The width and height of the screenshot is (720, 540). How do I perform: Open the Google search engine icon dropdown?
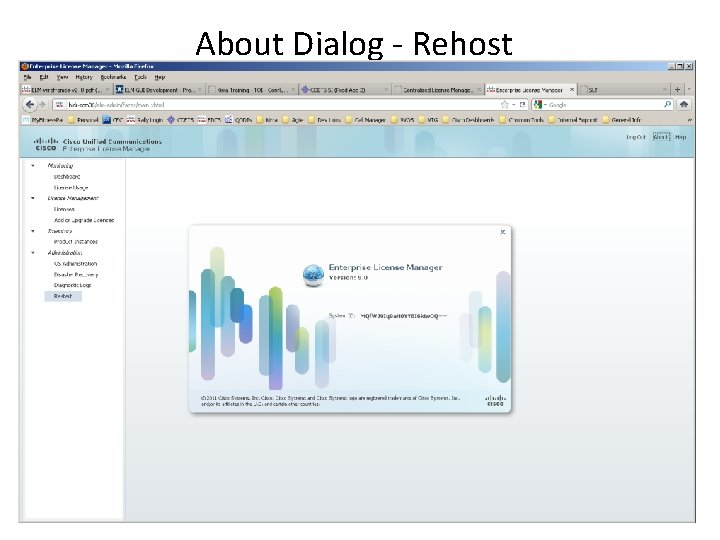coord(540,105)
